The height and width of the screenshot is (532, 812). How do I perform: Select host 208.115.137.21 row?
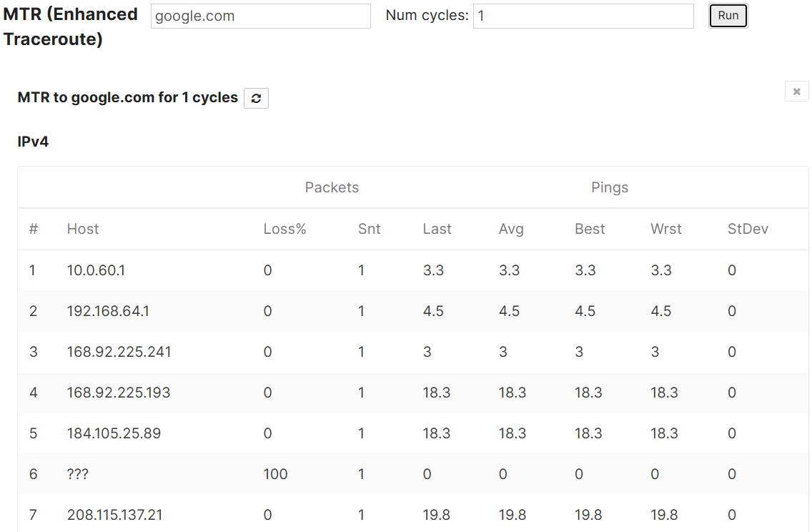[412, 515]
